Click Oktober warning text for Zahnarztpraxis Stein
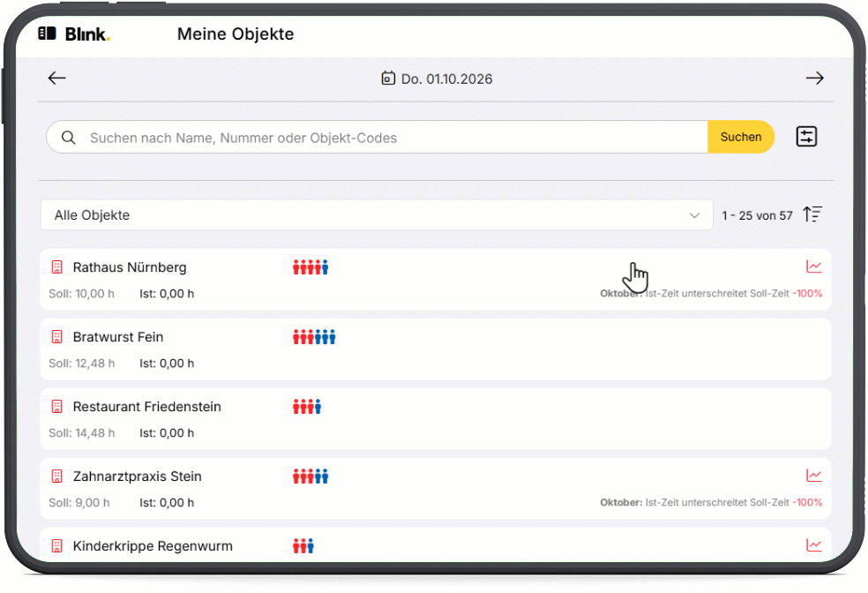 [x=711, y=502]
